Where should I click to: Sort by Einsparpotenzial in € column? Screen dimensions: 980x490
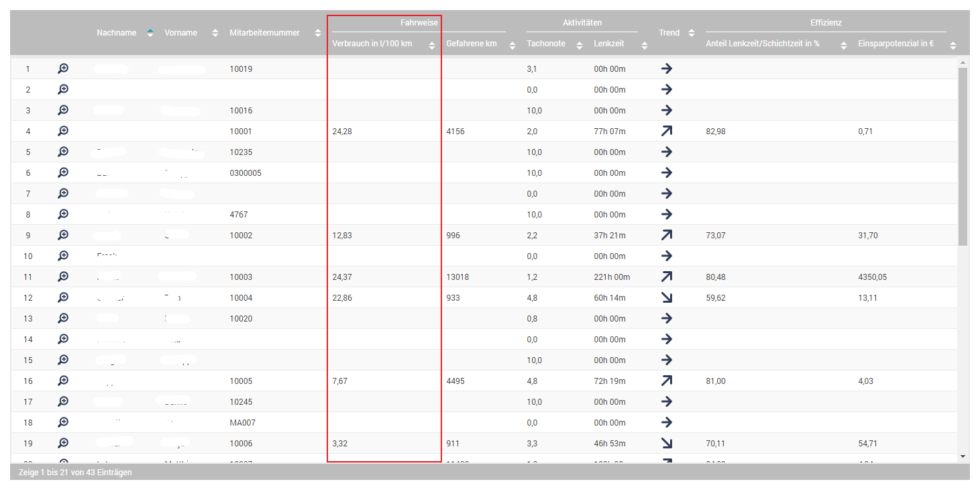[x=895, y=44]
